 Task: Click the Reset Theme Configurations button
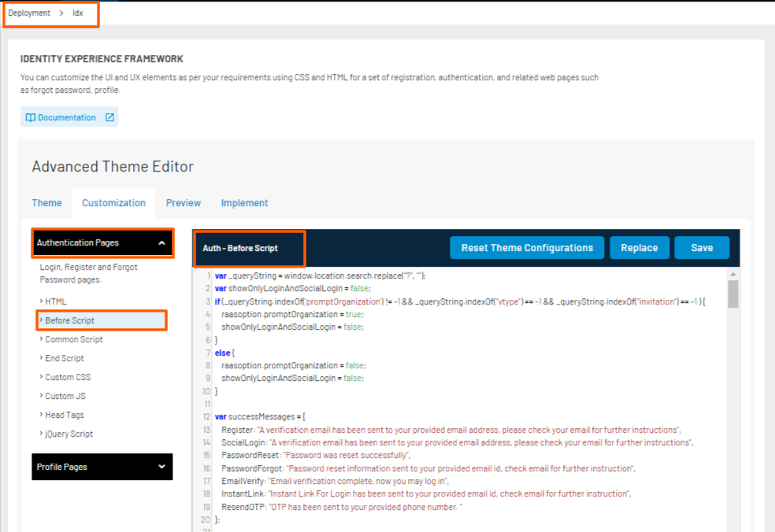tap(527, 248)
